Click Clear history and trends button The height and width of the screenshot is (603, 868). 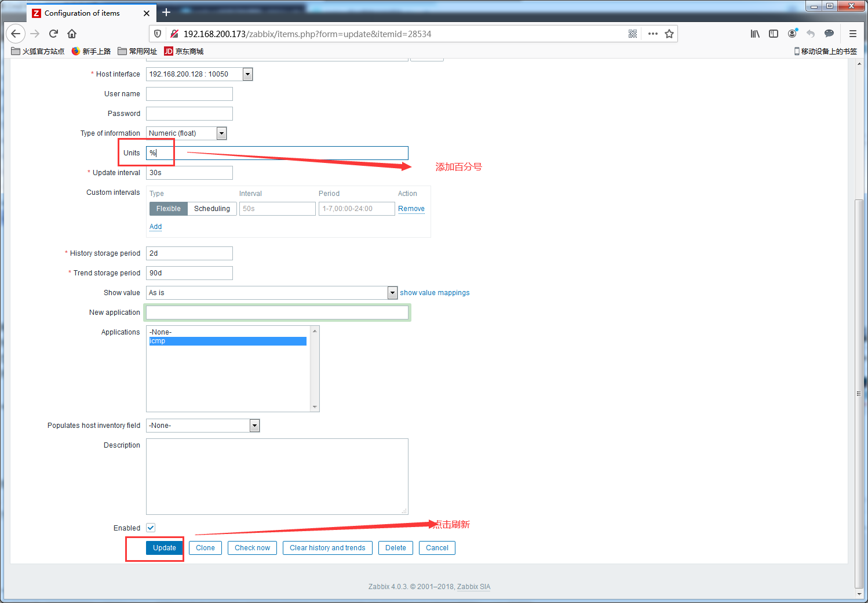click(x=327, y=548)
